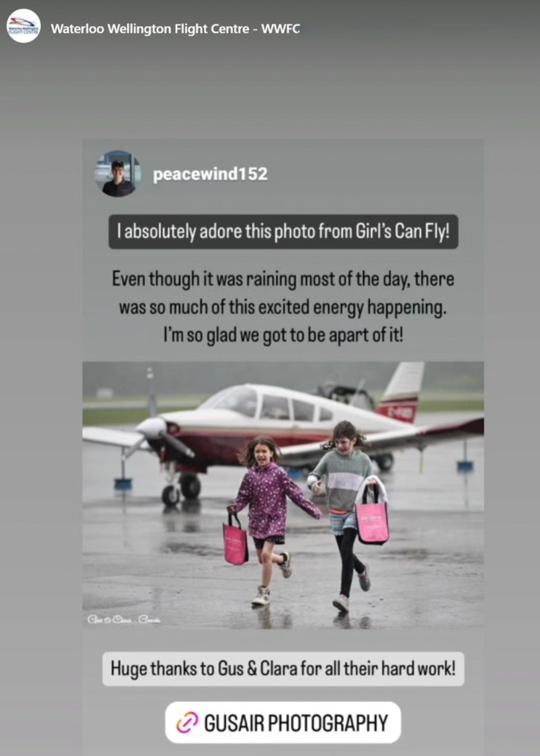Click the peacewind152 username
This screenshot has width=540, height=756.
[211, 174]
